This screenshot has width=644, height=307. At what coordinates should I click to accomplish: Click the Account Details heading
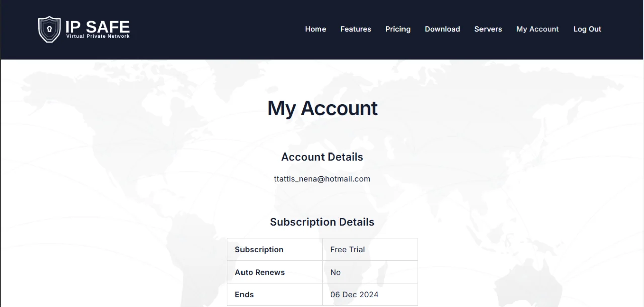pos(322,157)
